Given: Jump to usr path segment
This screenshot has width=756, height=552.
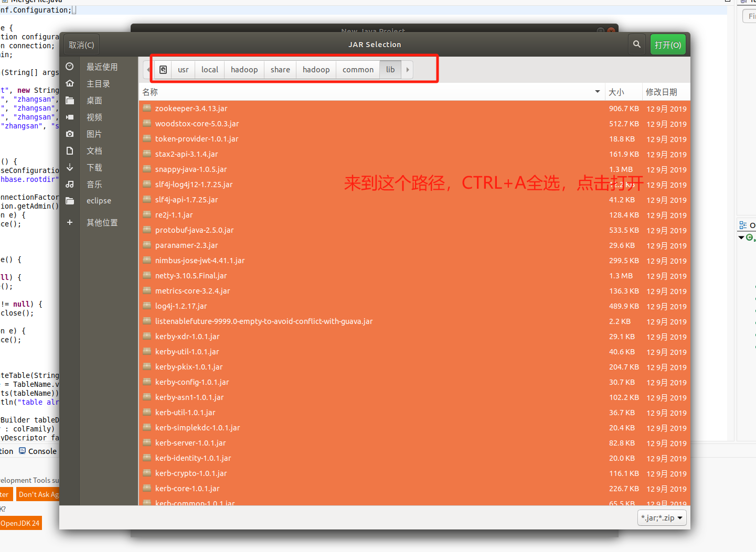Looking at the screenshot, I should 183,70.
